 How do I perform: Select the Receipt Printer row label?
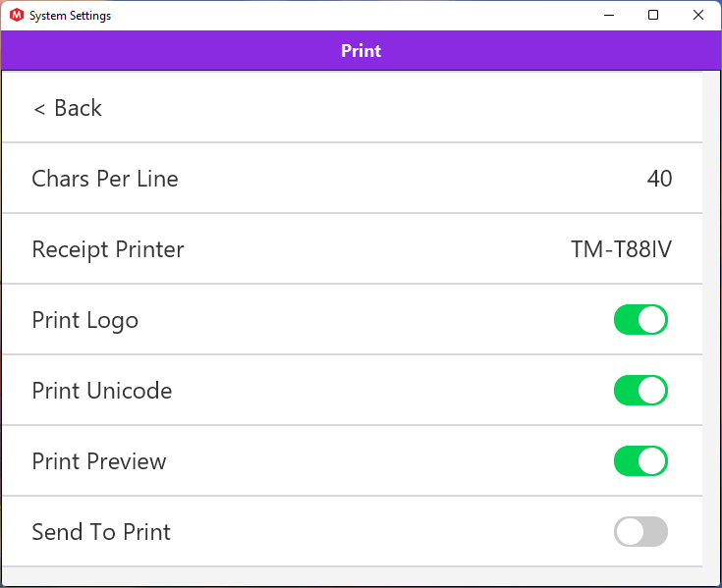(108, 249)
